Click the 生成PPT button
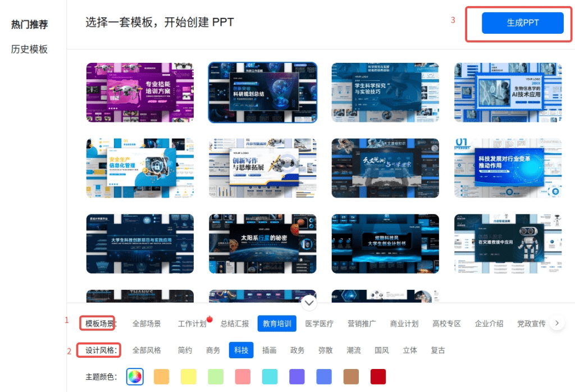575x392 pixels. pyautogui.click(x=522, y=23)
